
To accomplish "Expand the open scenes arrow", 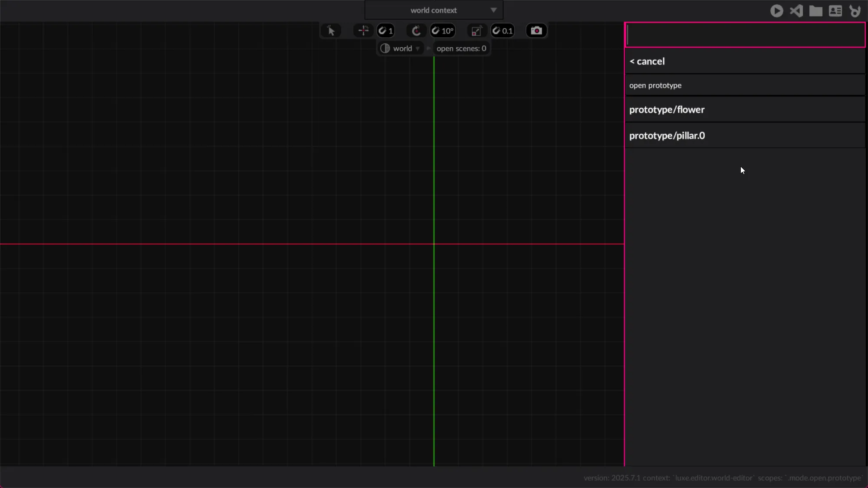I will [429, 49].
